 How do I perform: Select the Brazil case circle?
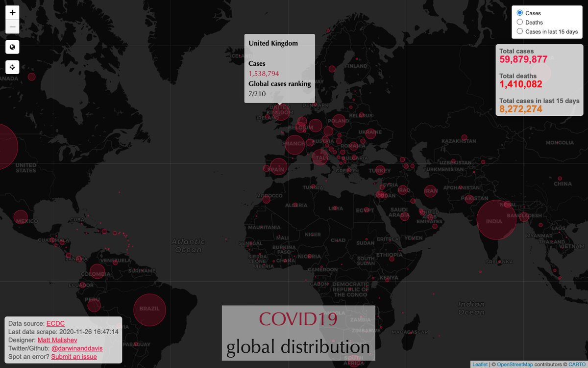[x=149, y=310]
